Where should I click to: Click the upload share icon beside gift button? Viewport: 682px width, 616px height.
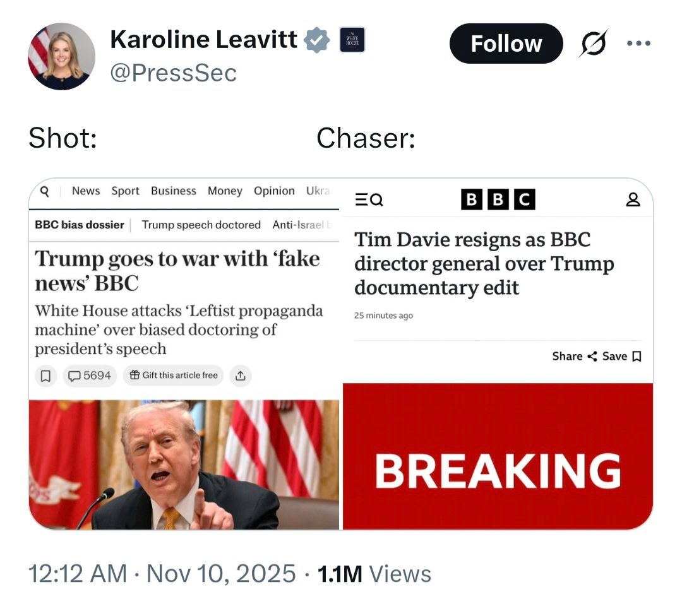pyautogui.click(x=241, y=376)
